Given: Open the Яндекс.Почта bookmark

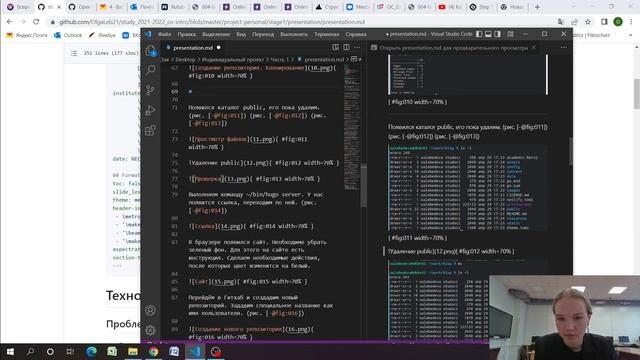Looking at the screenshot, I should click(27, 35).
